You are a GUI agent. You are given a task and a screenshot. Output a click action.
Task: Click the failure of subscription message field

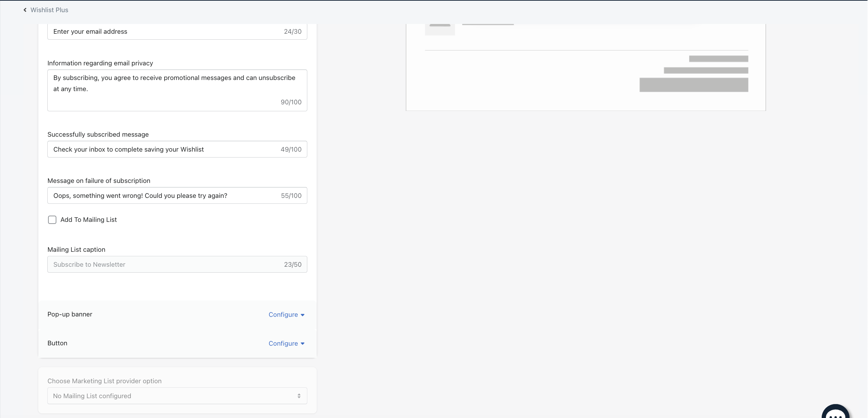click(x=164, y=196)
